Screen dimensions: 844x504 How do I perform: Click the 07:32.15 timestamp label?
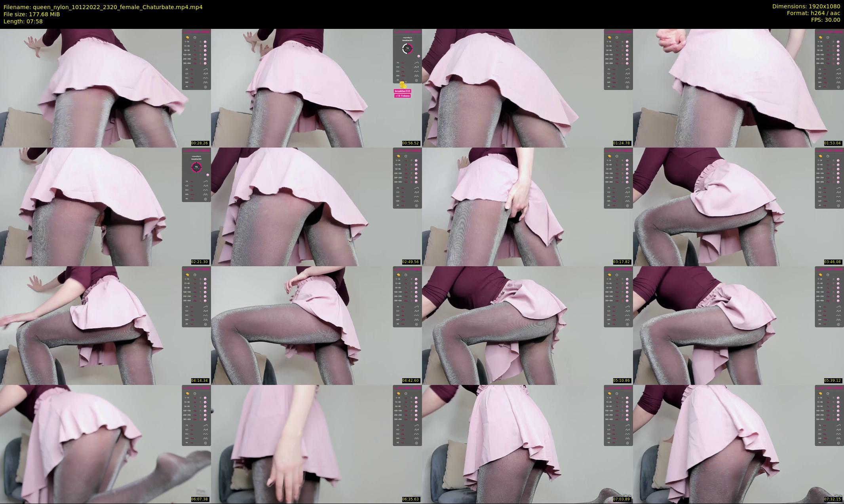tap(833, 499)
